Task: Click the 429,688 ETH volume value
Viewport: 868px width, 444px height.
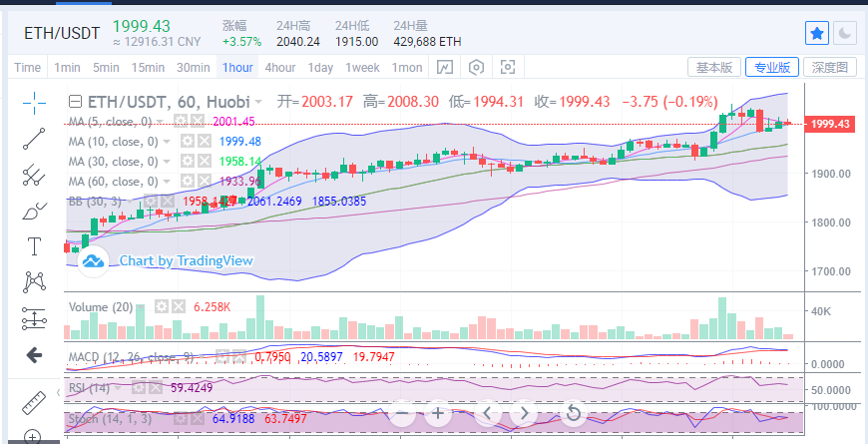Action: (x=427, y=42)
